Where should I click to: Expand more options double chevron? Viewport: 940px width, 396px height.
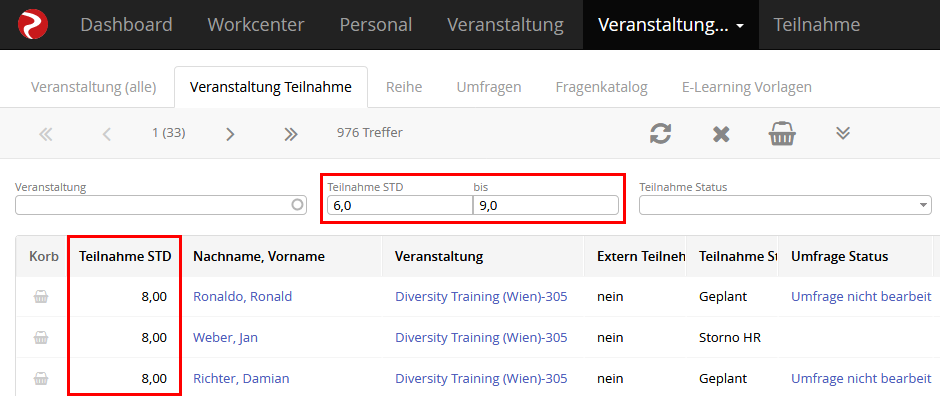843,133
